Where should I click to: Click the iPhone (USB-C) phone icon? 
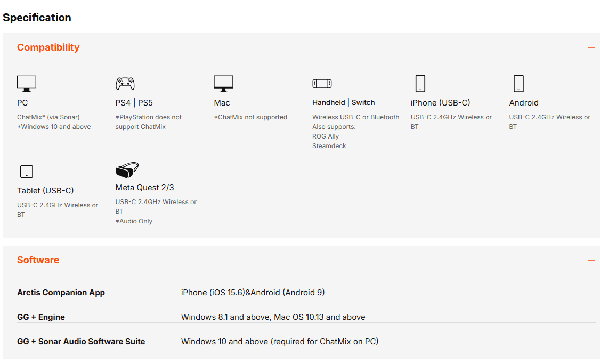click(420, 84)
